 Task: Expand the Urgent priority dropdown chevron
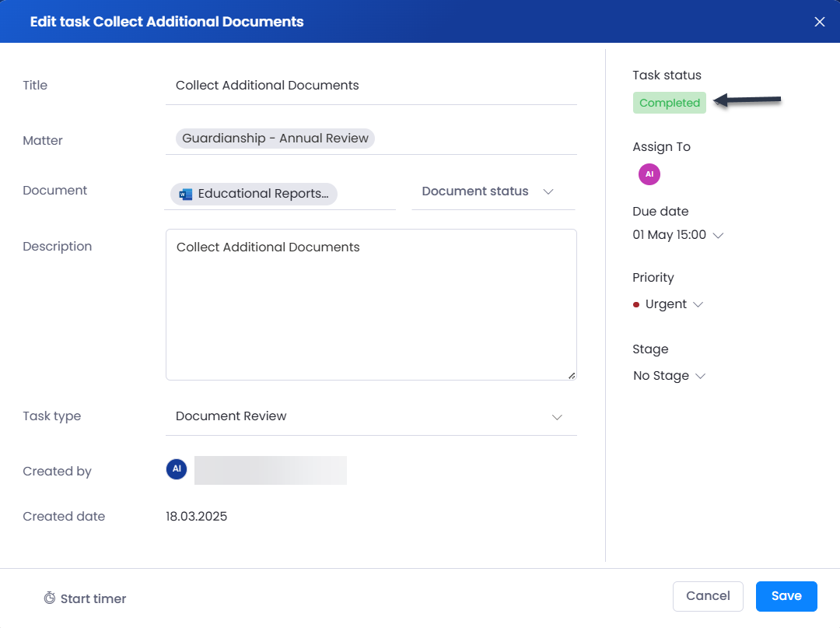[698, 304]
